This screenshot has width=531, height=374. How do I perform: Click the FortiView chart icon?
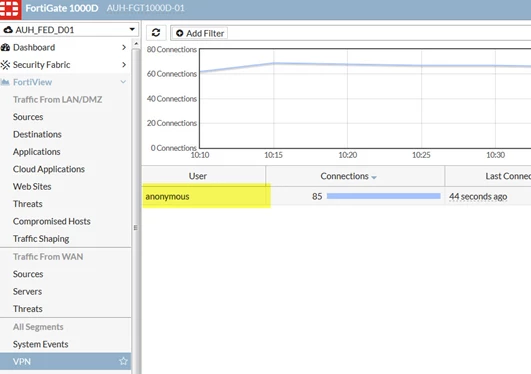(x=5, y=82)
